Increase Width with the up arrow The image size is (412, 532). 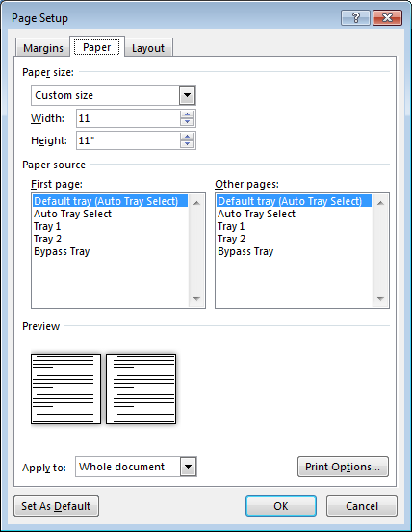(x=188, y=114)
